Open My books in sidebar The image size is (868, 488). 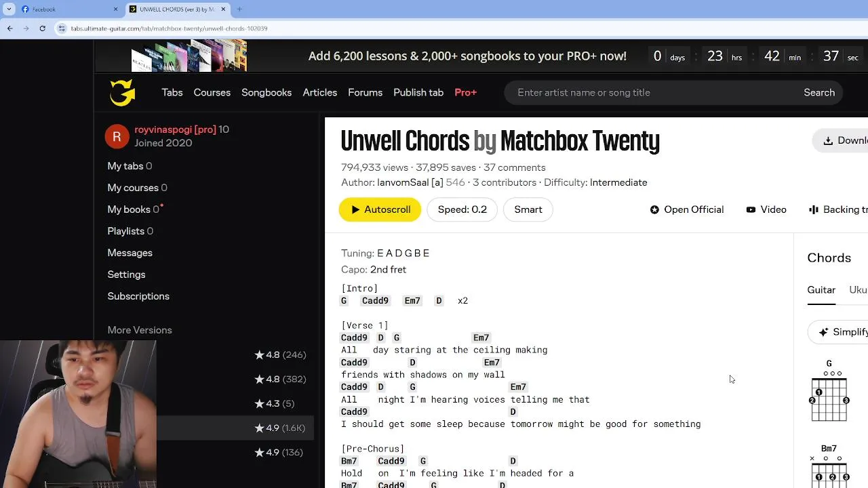134,209
